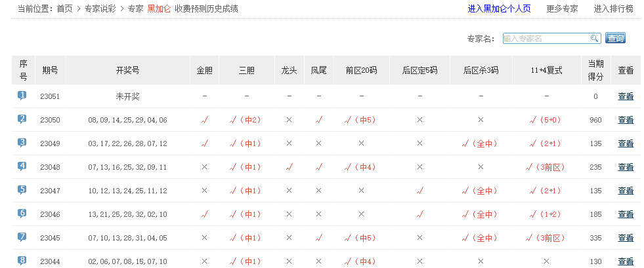Click the row 2 number badge icon
The image size is (644, 268).
[x=22, y=119]
